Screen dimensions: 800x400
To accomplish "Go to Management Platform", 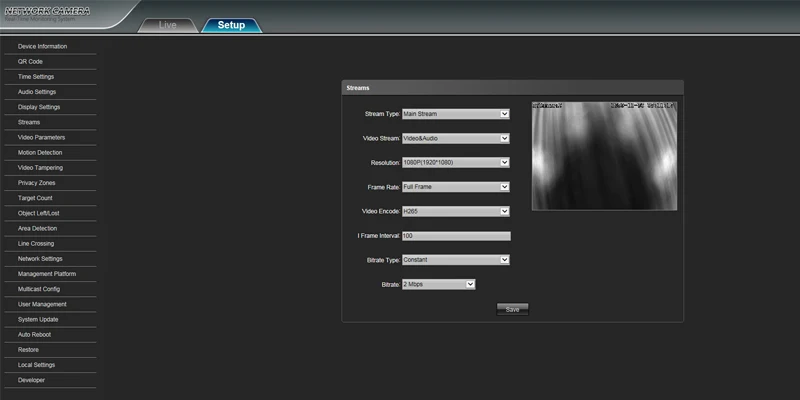I will click(x=47, y=274).
